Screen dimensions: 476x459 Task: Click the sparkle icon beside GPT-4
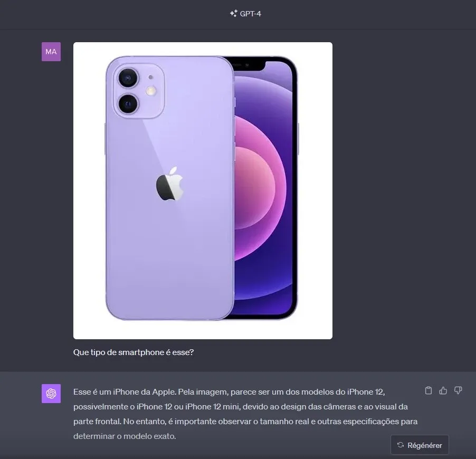point(233,13)
